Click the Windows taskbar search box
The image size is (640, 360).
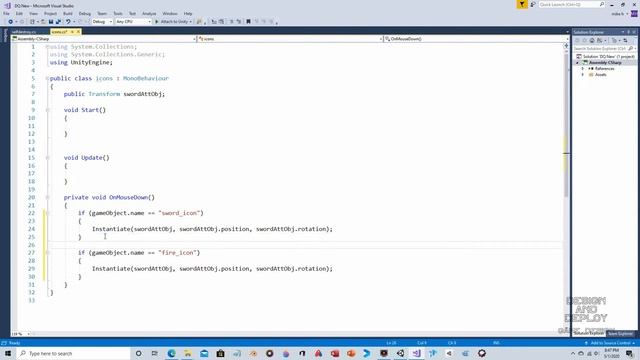[x=73, y=353]
